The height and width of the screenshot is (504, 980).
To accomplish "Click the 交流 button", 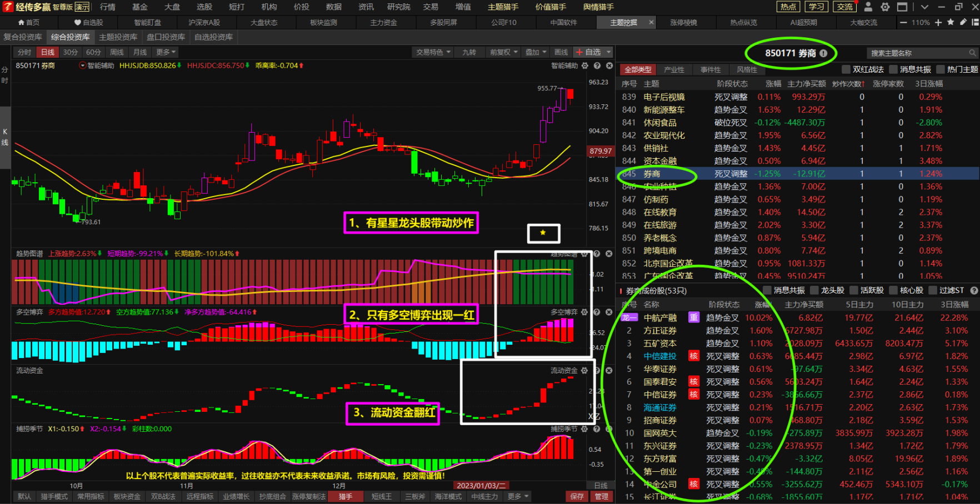I will (845, 7).
